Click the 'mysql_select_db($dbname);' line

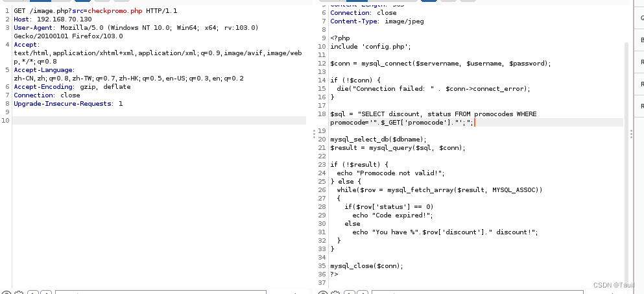(x=378, y=139)
